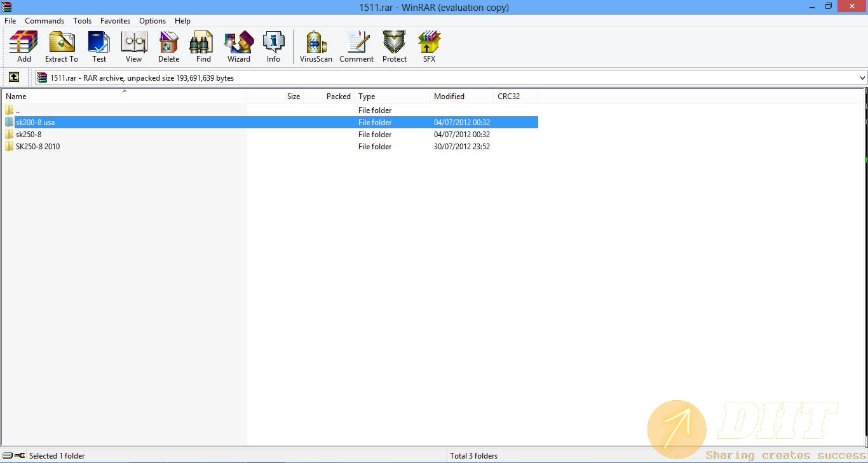Launch the Wizard tool
The height and width of the screenshot is (463, 868).
(x=239, y=47)
